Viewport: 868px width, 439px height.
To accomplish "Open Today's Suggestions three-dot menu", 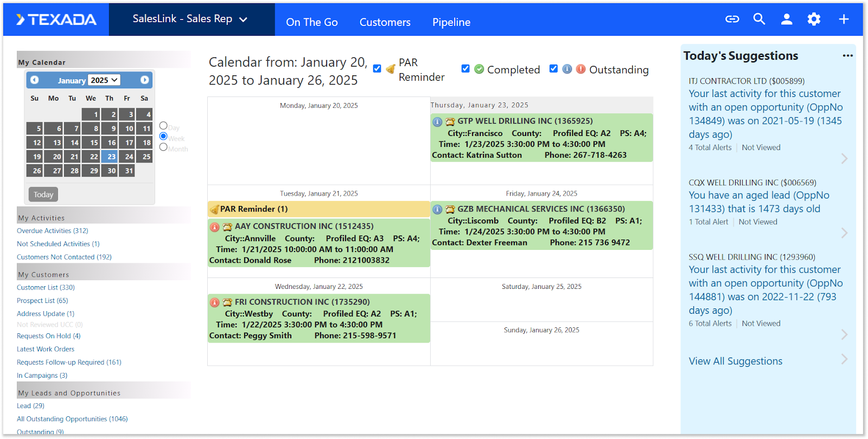I will 847,56.
